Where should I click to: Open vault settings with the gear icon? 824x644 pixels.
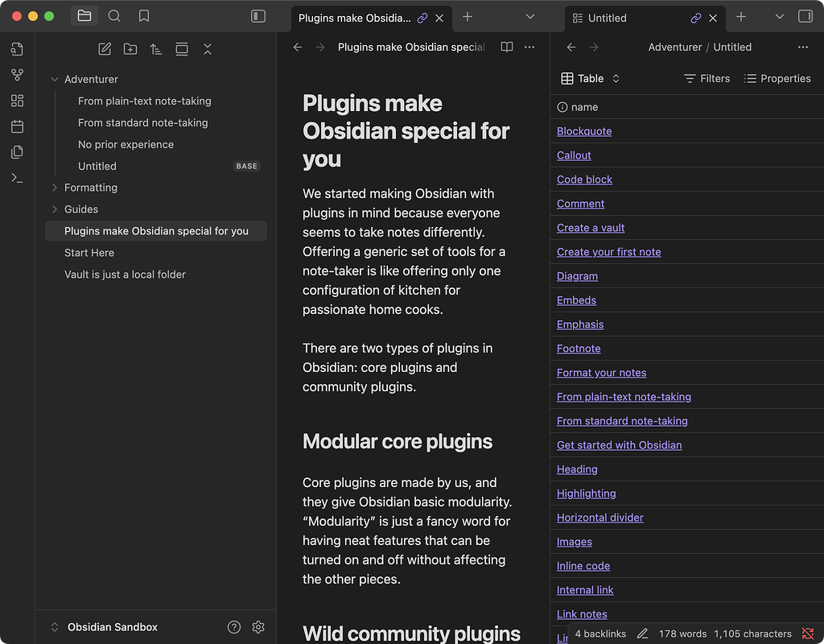pos(258,626)
